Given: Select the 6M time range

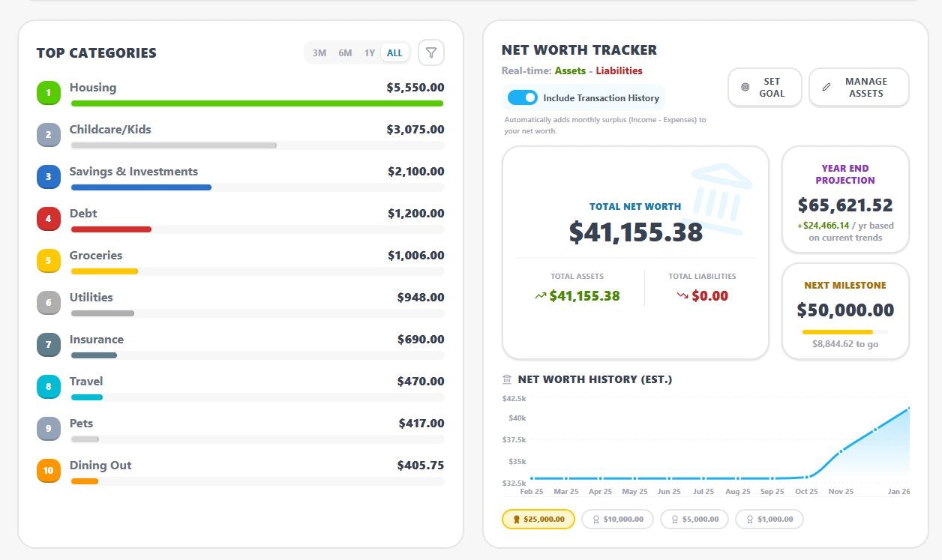Looking at the screenshot, I should click(x=344, y=52).
